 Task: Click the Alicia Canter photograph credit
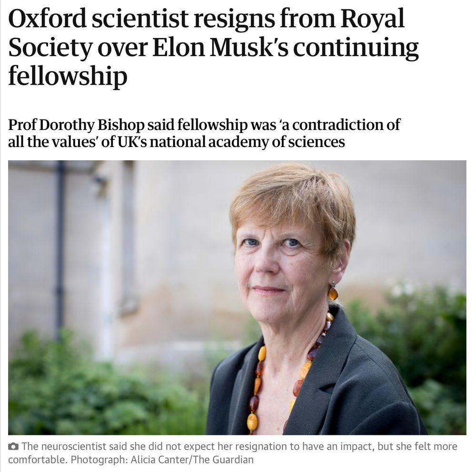192,460
